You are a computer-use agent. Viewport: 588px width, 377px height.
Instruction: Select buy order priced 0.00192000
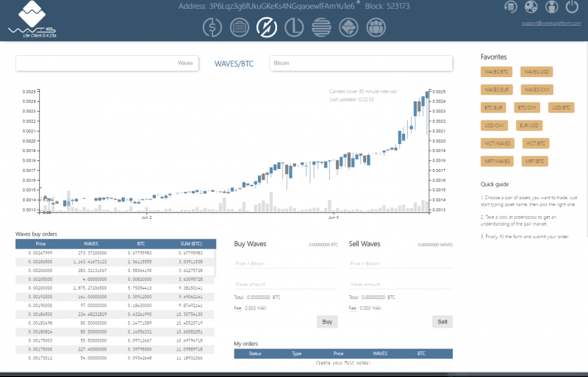[115, 297]
